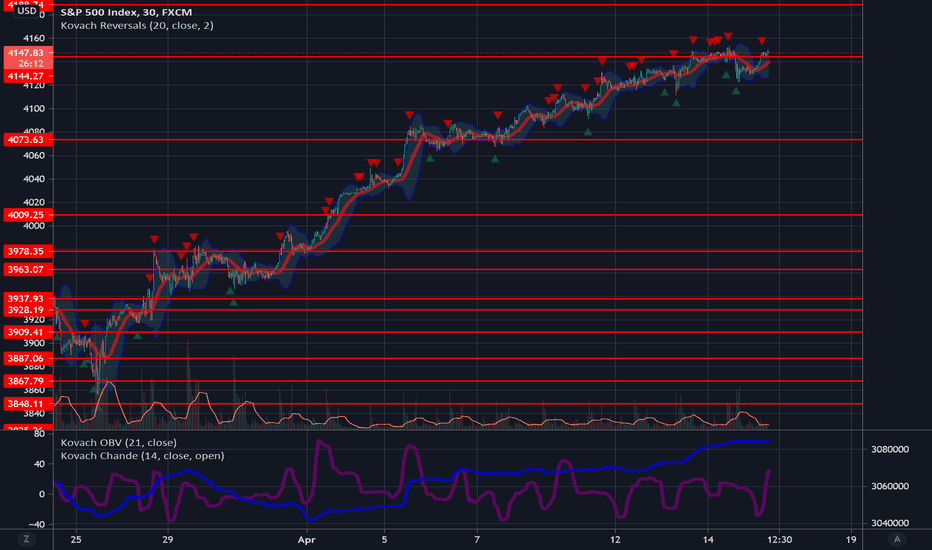932x550 pixels.
Task: Select the 3937.93 horizontal line label
Action: 28,298
